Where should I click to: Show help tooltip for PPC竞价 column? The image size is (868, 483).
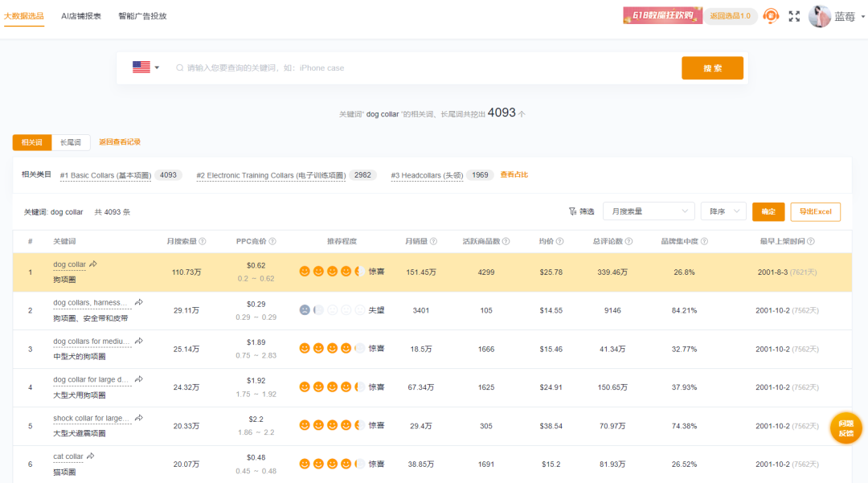click(272, 241)
